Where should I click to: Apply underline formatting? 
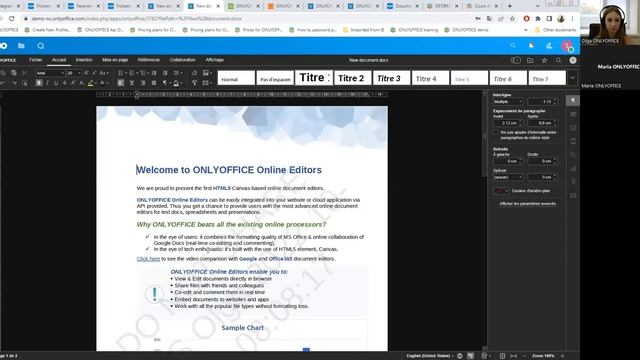56,83
